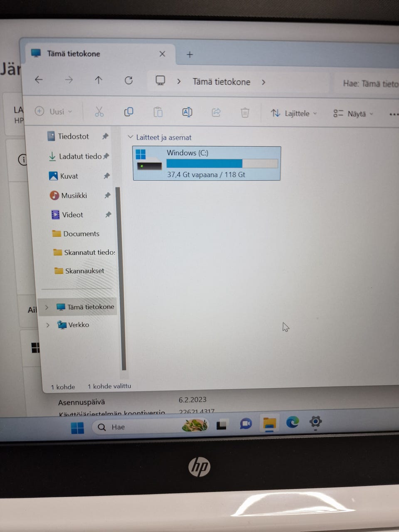
Task: Click the Windows (C:) storage usage bar
Action: (222, 164)
